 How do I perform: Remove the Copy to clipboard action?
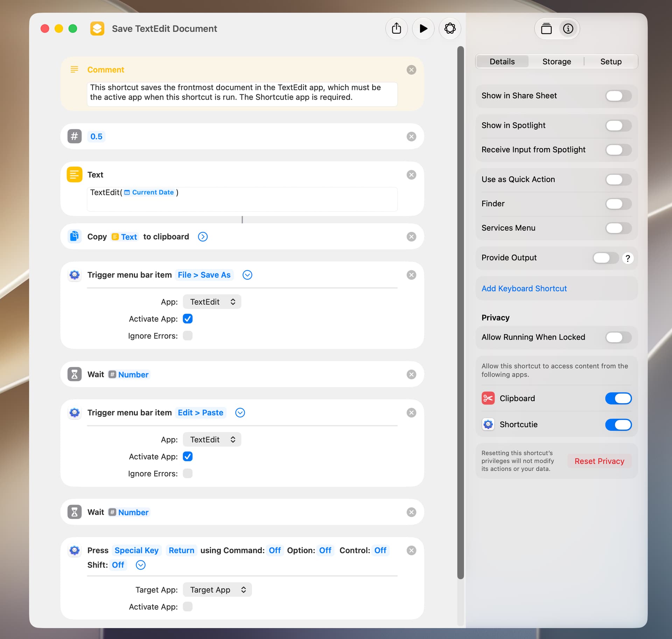(x=411, y=237)
